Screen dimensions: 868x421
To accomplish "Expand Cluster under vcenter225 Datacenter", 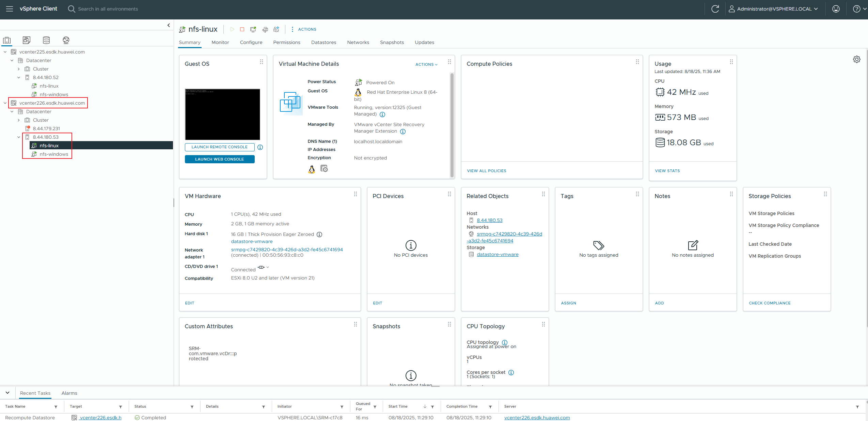I will (19, 69).
